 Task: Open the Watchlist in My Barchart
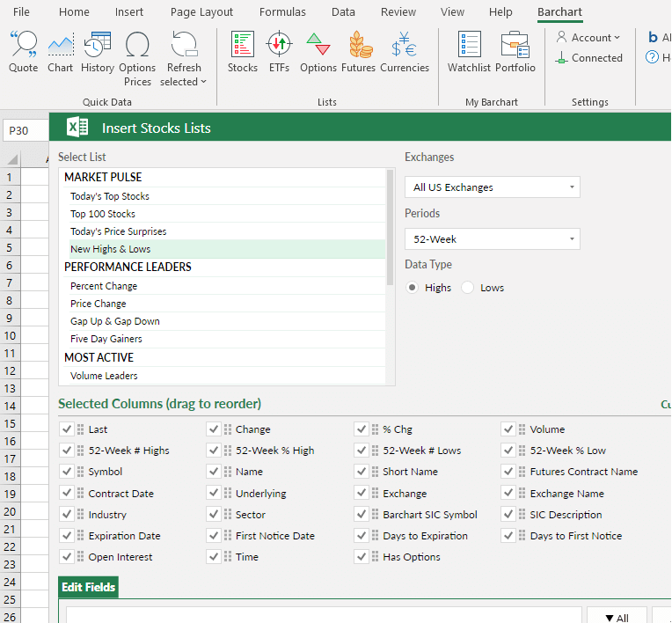click(469, 52)
